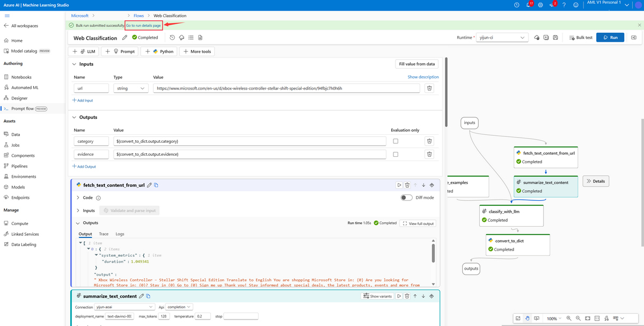Navigate to Compute in sidebar
644x326 pixels.
pyautogui.click(x=20, y=223)
